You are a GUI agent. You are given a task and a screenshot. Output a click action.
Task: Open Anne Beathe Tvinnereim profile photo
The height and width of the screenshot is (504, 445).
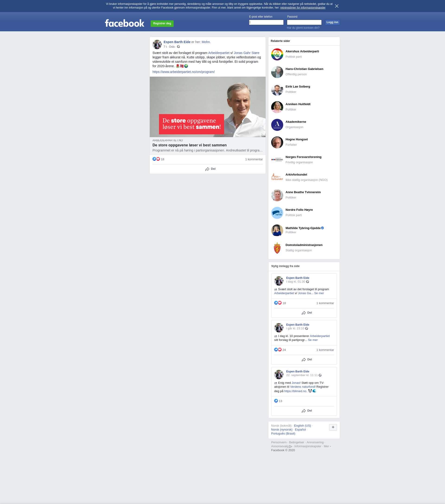277,195
